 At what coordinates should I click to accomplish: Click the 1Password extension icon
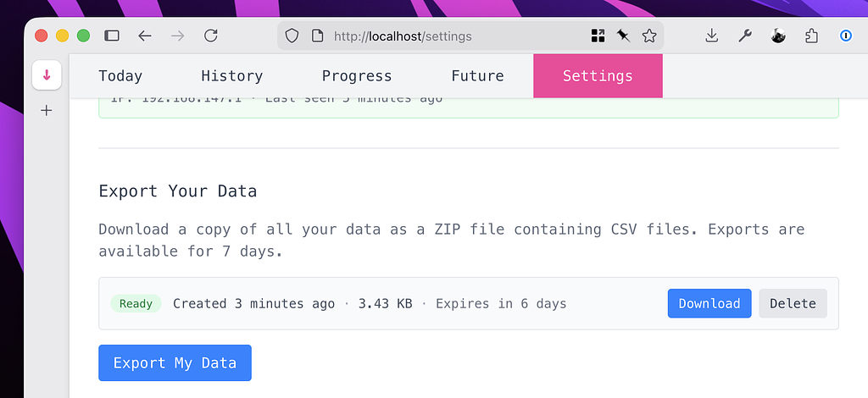click(845, 36)
